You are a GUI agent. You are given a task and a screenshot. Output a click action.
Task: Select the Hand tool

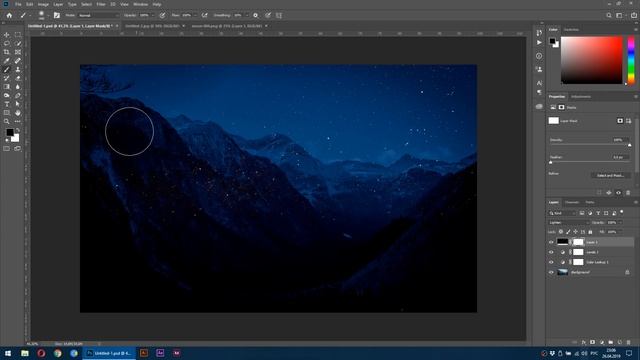[18, 113]
